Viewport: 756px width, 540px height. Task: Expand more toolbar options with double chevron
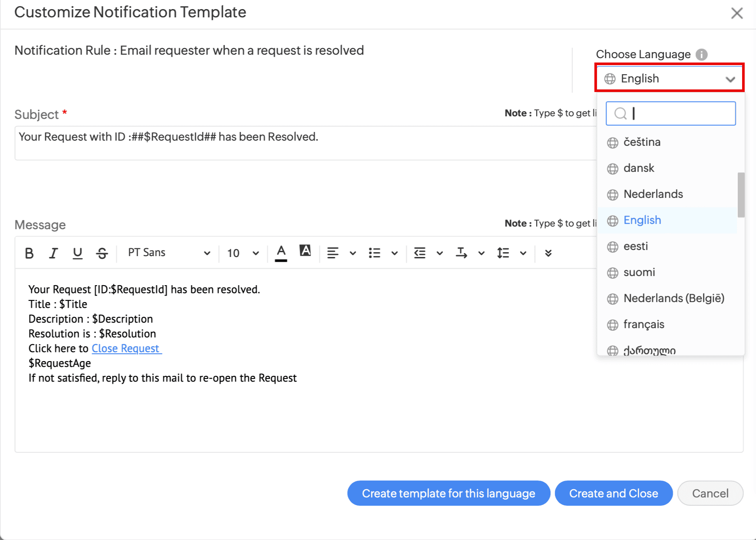pyautogui.click(x=548, y=253)
